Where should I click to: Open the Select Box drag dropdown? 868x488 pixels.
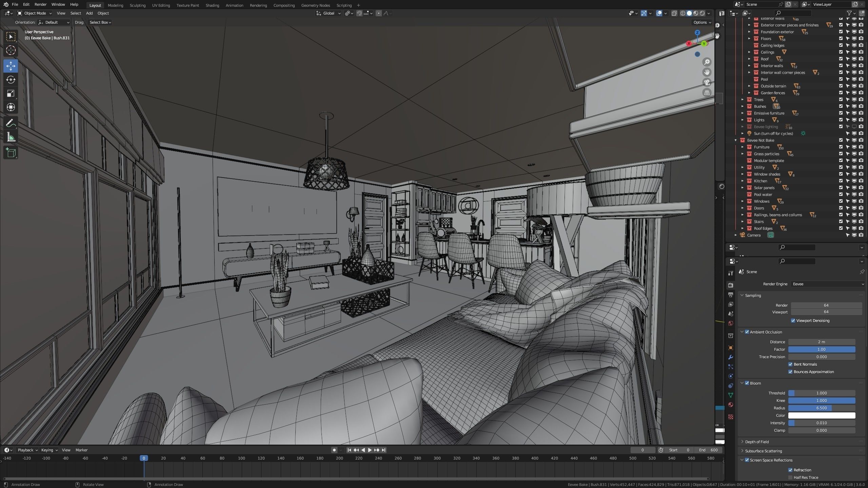pos(100,22)
